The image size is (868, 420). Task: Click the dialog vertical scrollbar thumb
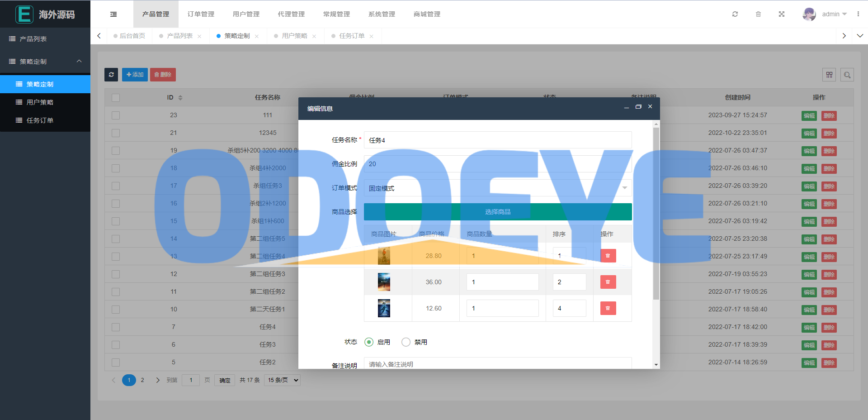pos(656,214)
